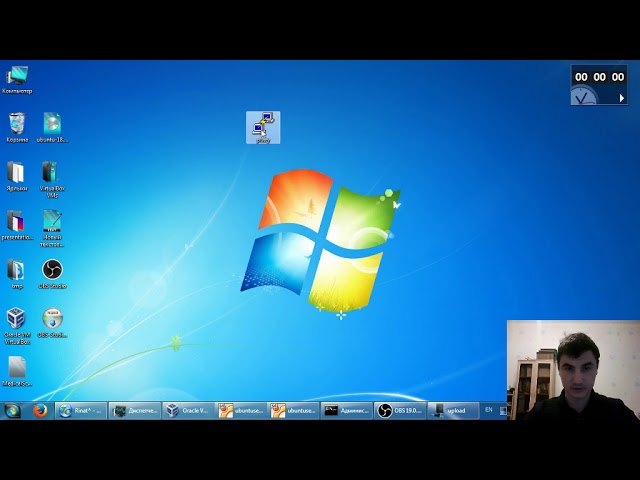Image resolution: width=640 pixels, height=480 pixels.
Task: Switch to upload taskbar window
Action: point(453,411)
